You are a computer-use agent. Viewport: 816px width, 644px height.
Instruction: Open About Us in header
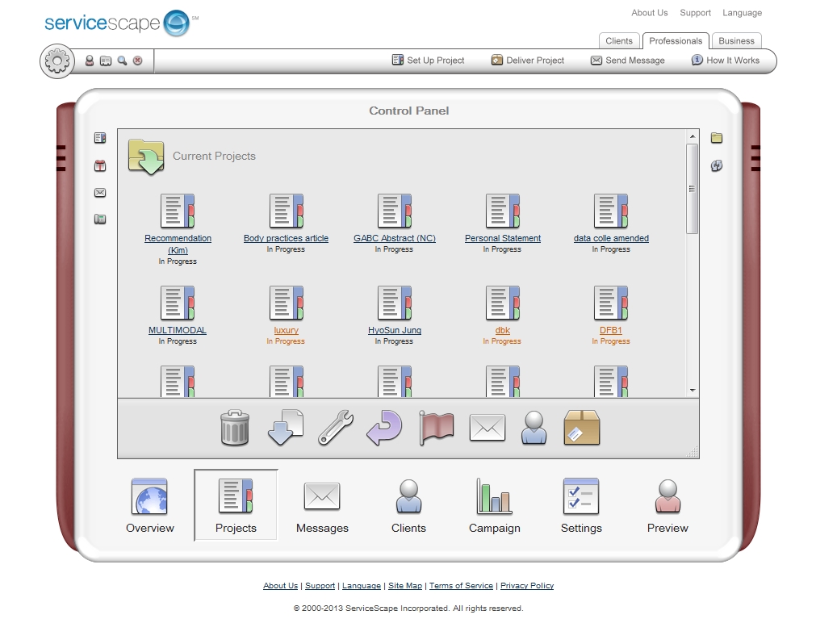point(650,13)
